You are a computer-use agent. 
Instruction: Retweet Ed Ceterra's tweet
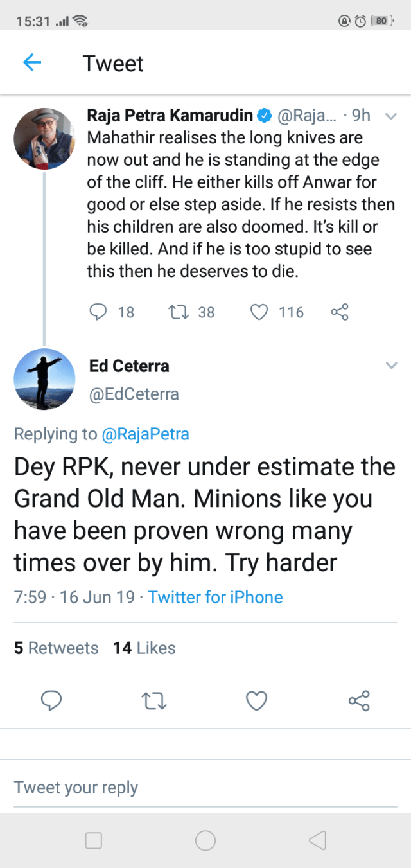[x=154, y=700]
